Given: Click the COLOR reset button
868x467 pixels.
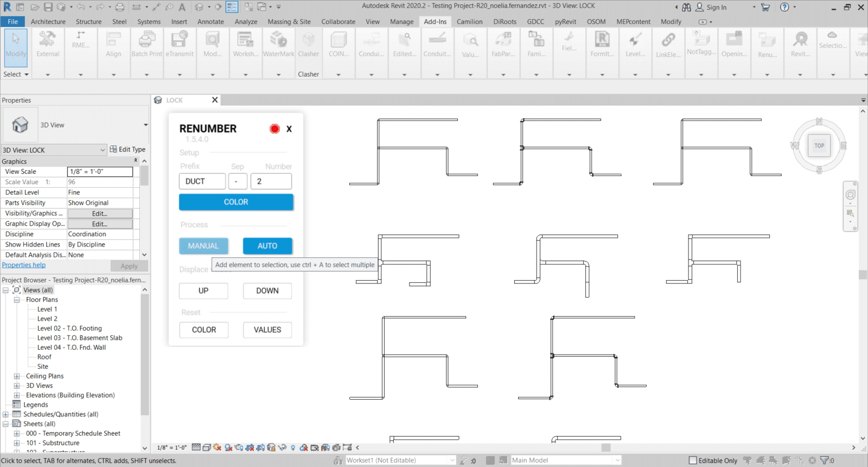Looking at the screenshot, I should [x=204, y=330].
